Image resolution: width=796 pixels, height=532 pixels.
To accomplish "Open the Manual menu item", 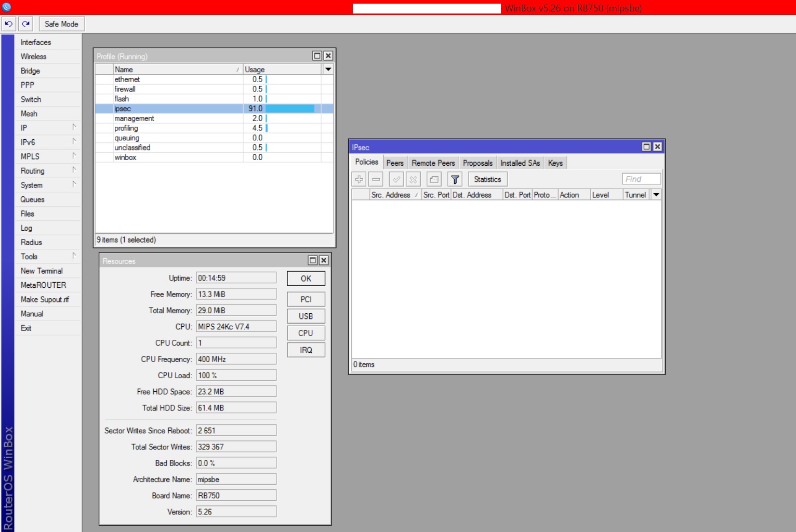I will pos(48,314).
